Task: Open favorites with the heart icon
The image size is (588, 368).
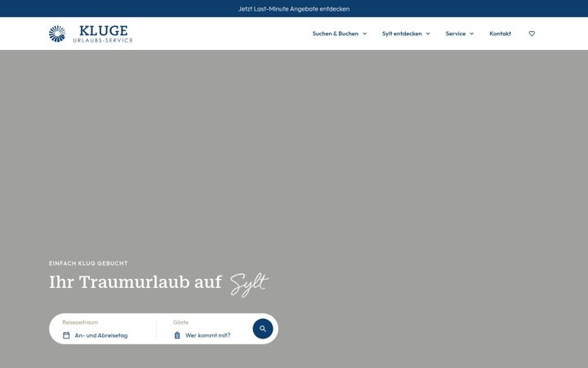Action: tap(532, 34)
